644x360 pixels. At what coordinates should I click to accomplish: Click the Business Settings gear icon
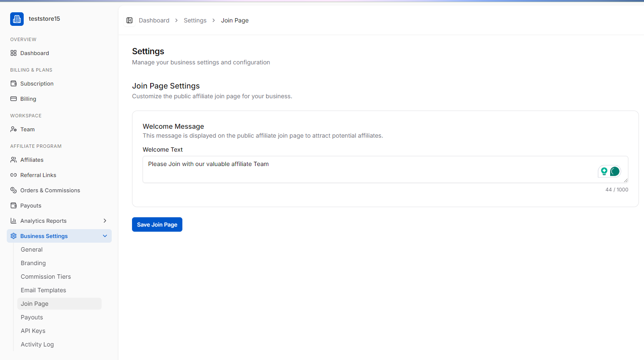pyautogui.click(x=14, y=236)
